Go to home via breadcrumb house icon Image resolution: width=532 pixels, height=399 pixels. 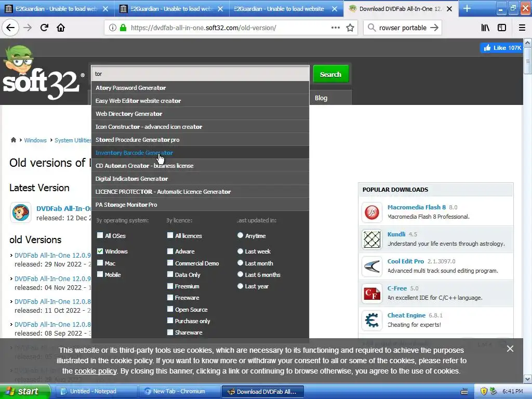[x=13, y=140]
